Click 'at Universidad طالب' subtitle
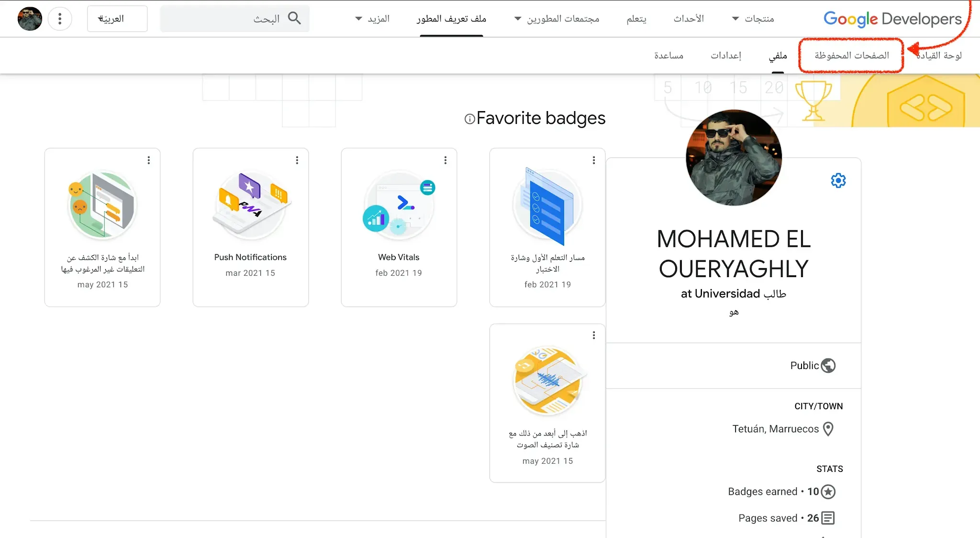This screenshot has height=538, width=980. click(734, 293)
